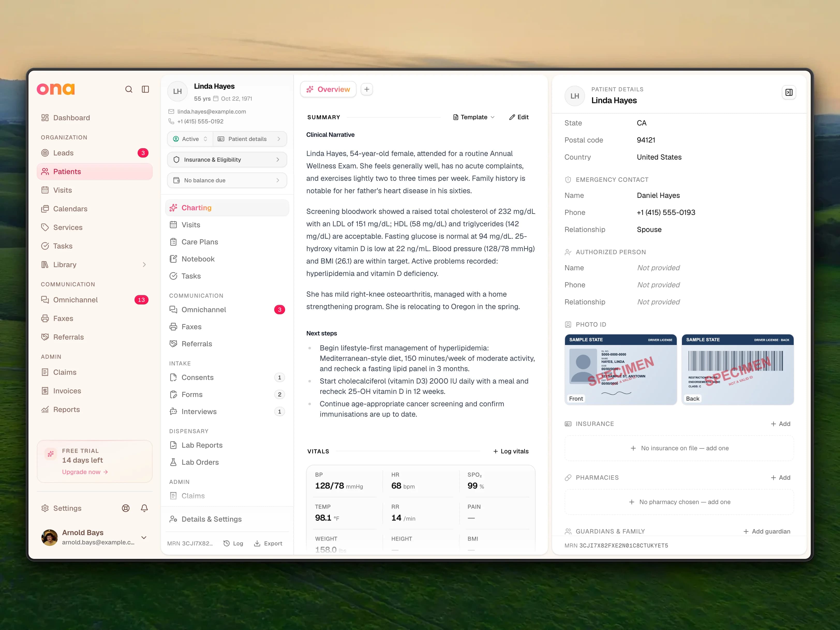Click Log vitals button
Screen dimensions: 840x630
(x=511, y=451)
